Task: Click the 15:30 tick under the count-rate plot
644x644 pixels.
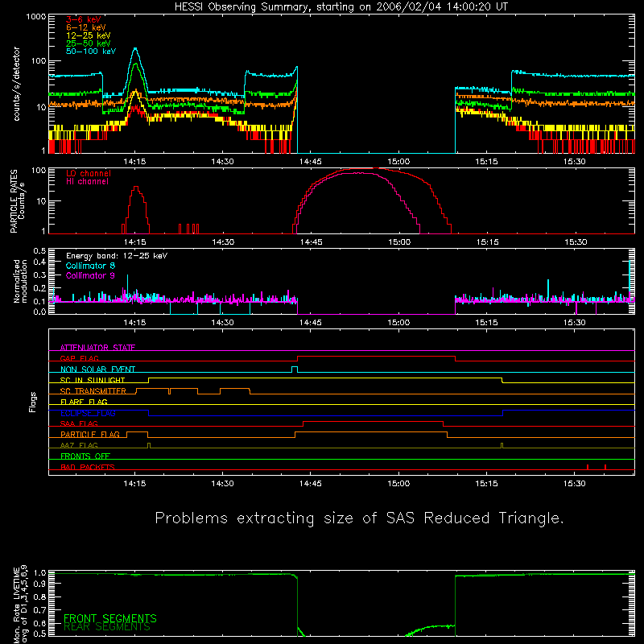Action: (x=574, y=162)
